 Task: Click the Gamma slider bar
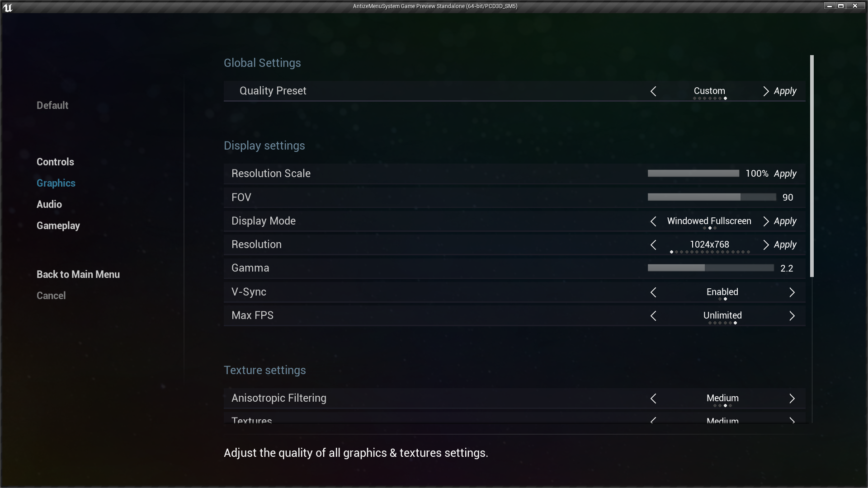point(710,268)
